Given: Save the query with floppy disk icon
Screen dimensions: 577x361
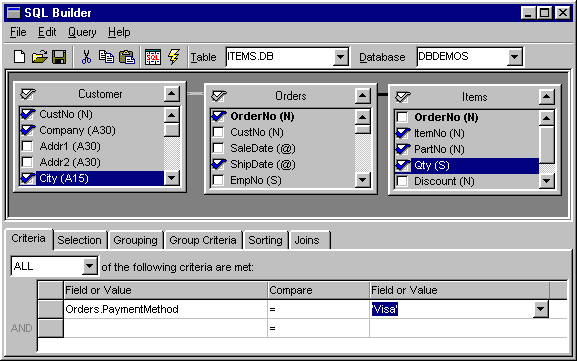Looking at the screenshot, I should click(59, 57).
